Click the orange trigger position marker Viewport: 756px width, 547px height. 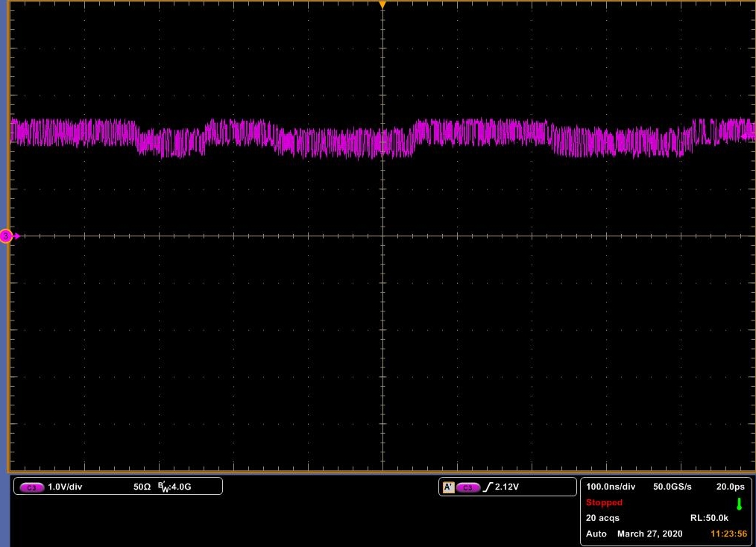[382, 4]
